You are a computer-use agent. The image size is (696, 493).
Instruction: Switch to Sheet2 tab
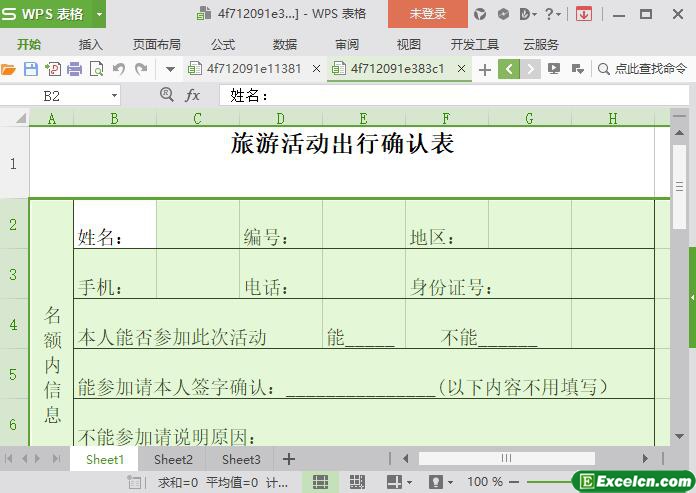(173, 459)
